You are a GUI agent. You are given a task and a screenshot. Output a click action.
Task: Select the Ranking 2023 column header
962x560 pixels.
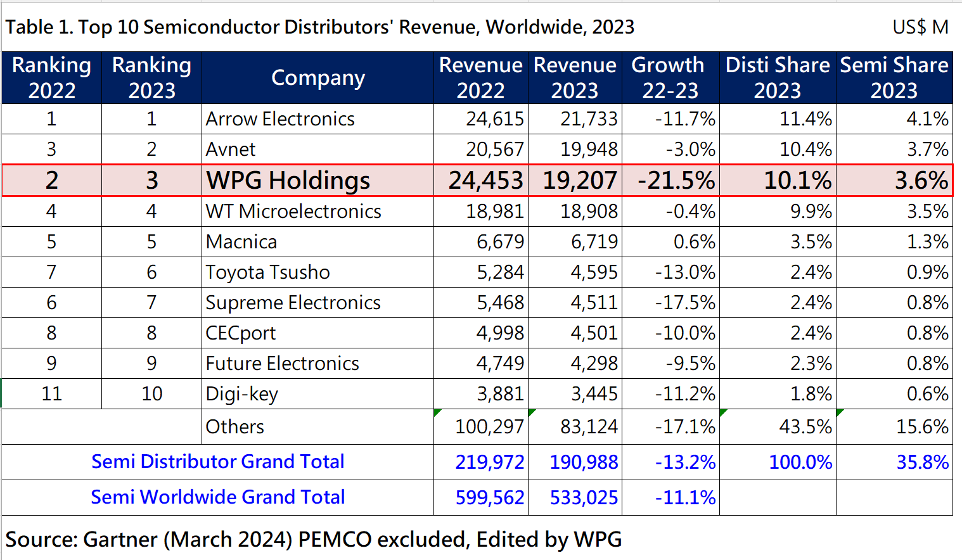tap(151, 78)
